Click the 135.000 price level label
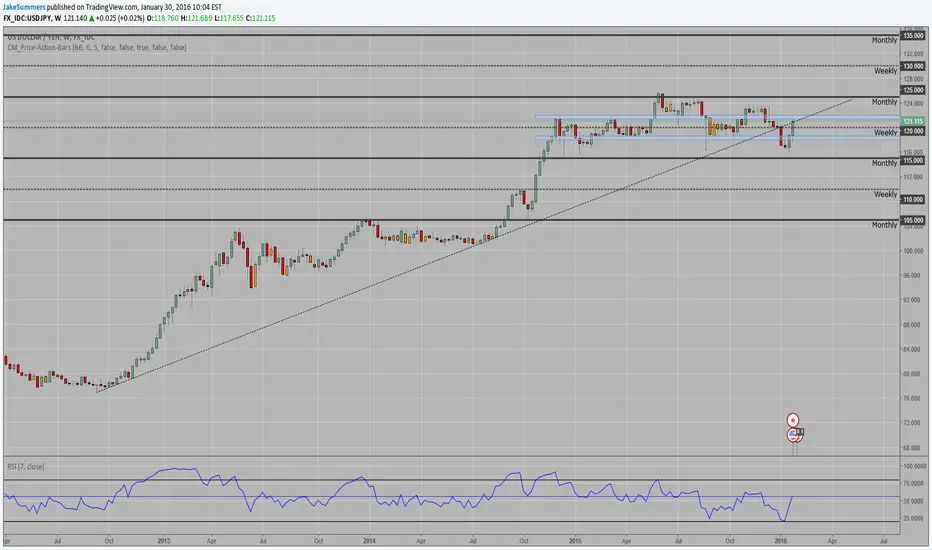The image size is (932, 550). click(913, 36)
